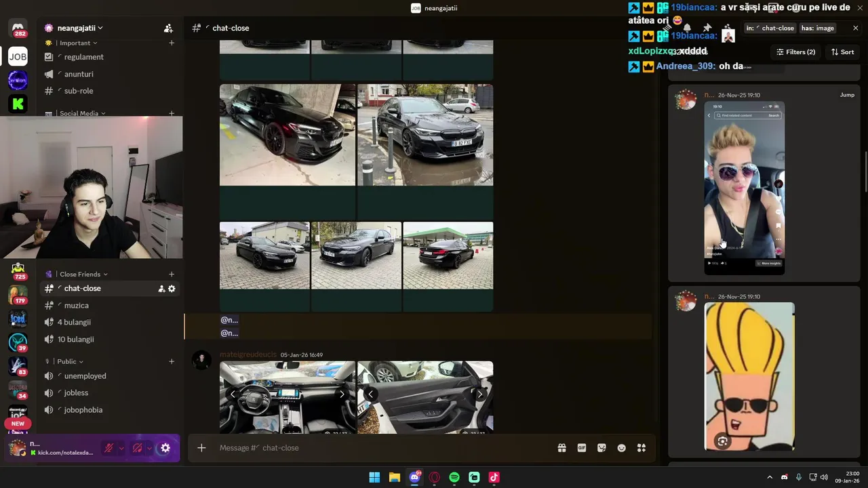Open the invite members icon beside server name
The height and width of the screenshot is (488, 868).
click(168, 28)
